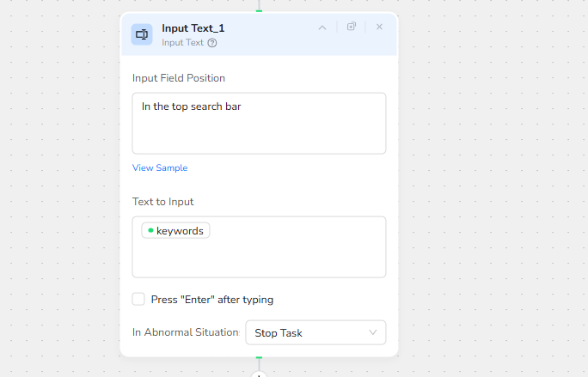Collapse the Input Text_1 card
Viewport: 588px width, 377px height.
click(x=322, y=27)
